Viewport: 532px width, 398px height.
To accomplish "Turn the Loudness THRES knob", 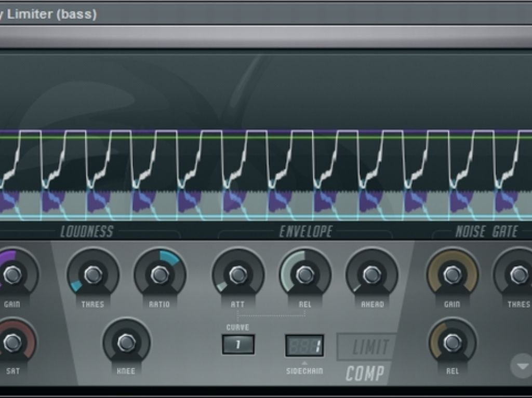I will pos(93,275).
